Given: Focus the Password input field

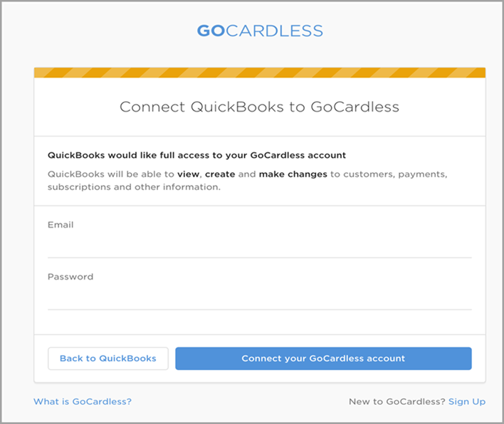Looking at the screenshot, I should 260,297.
